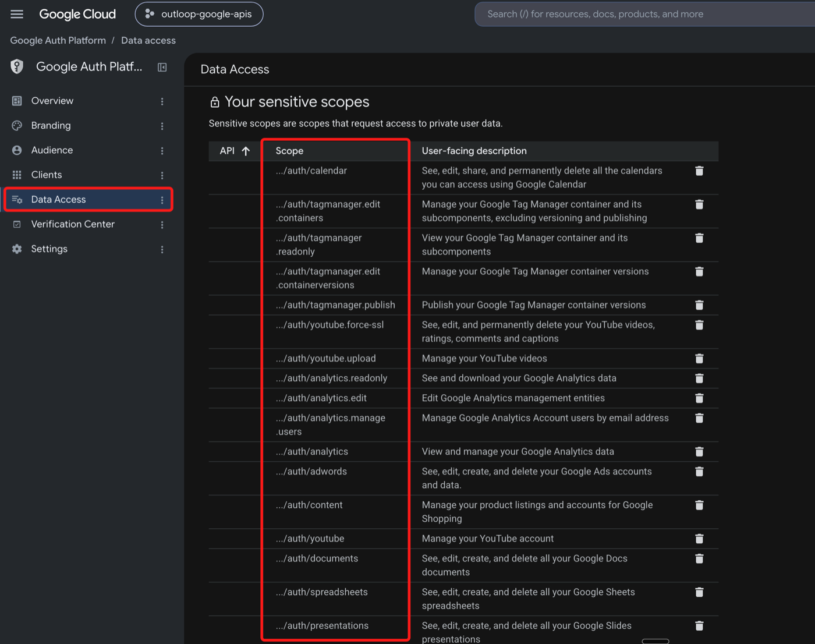Image resolution: width=815 pixels, height=644 pixels.
Task: Delete the youtube.force-ssl scope
Action: pos(700,325)
